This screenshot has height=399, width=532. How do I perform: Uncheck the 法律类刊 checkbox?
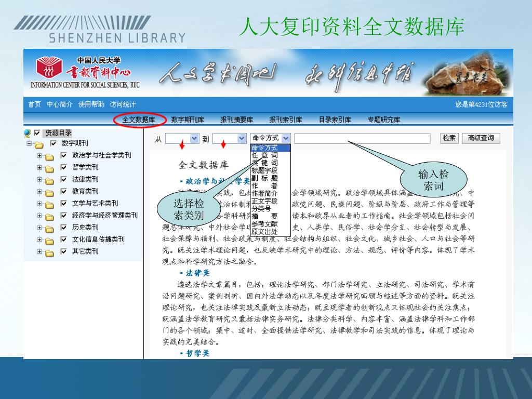coord(63,179)
